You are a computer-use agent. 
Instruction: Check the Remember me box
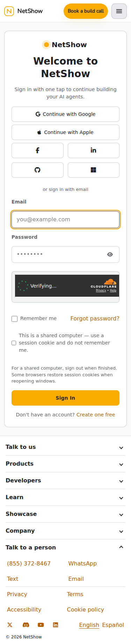(15, 319)
